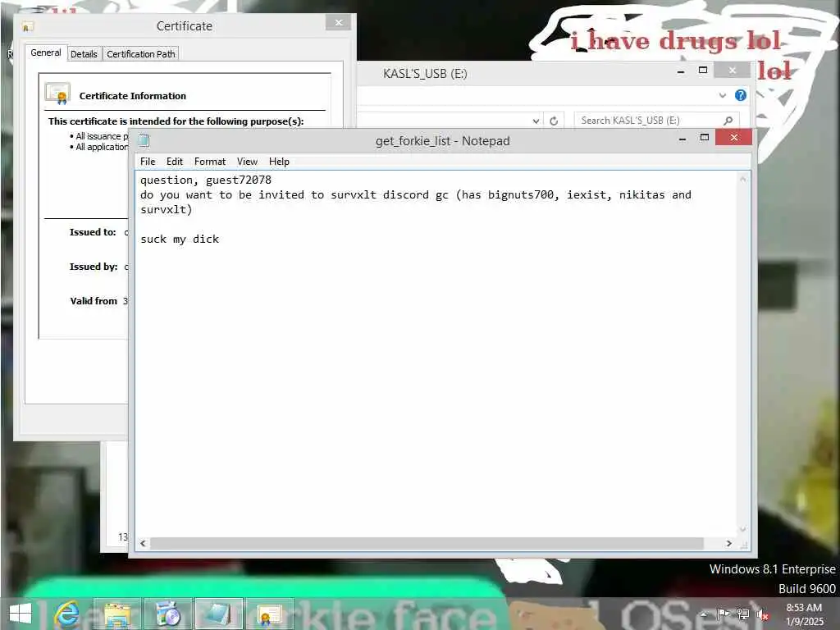Click the search magnifier icon in Explorer
Screen dimensions: 840x630
728,121
